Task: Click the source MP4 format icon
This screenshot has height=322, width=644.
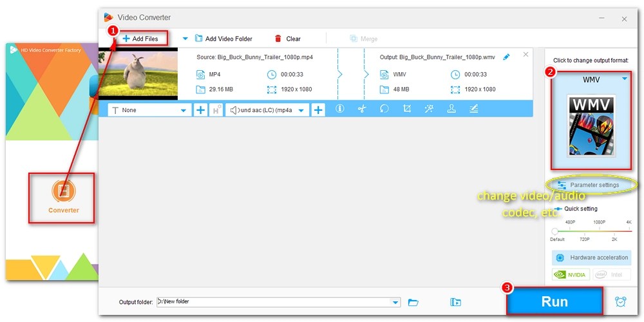Action: point(200,75)
